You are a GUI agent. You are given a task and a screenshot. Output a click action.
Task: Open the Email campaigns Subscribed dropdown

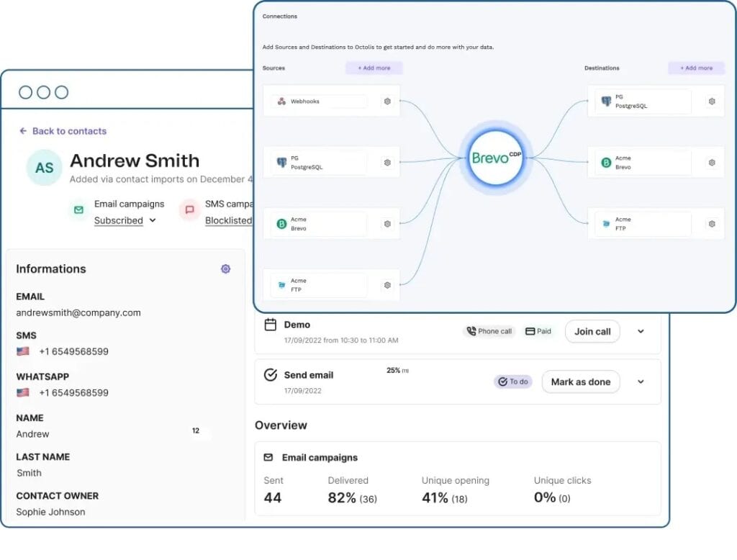coord(125,220)
